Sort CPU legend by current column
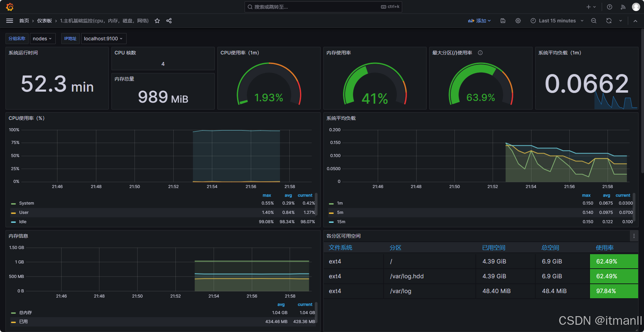The width and height of the screenshot is (644, 332). [305, 195]
